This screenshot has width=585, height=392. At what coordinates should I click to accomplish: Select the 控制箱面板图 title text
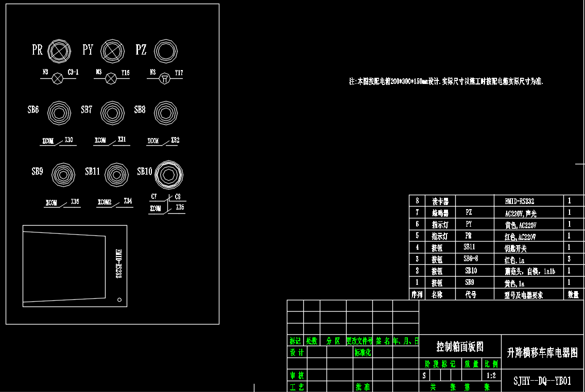[460, 347]
